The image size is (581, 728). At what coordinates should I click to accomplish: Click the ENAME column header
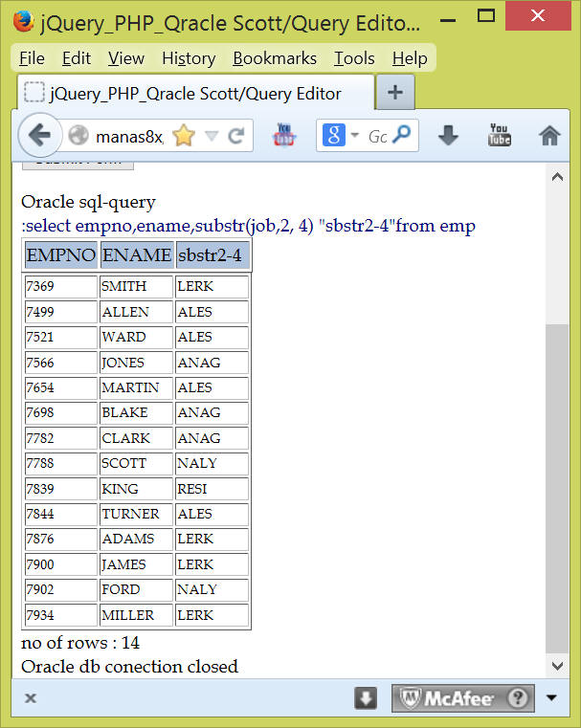tap(137, 254)
